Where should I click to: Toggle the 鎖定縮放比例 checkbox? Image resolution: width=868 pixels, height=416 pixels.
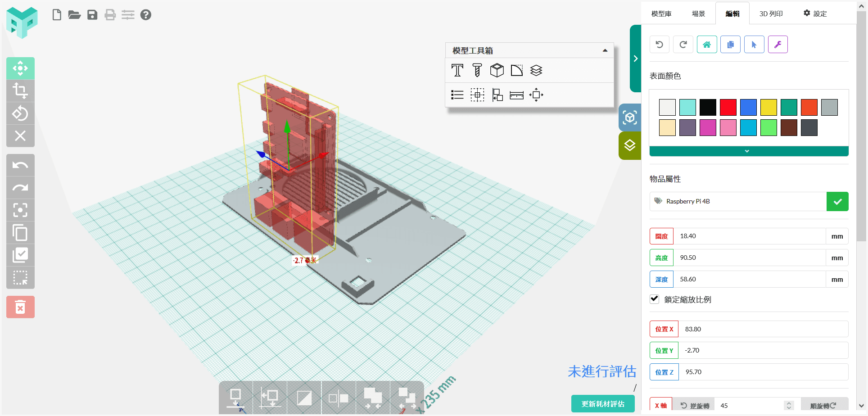point(654,299)
